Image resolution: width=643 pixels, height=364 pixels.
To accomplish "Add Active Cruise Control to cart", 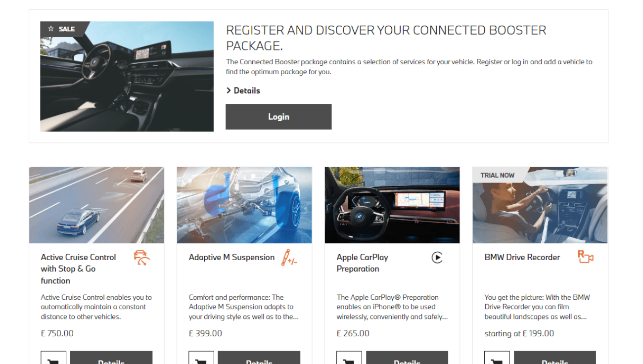I will (x=53, y=358).
